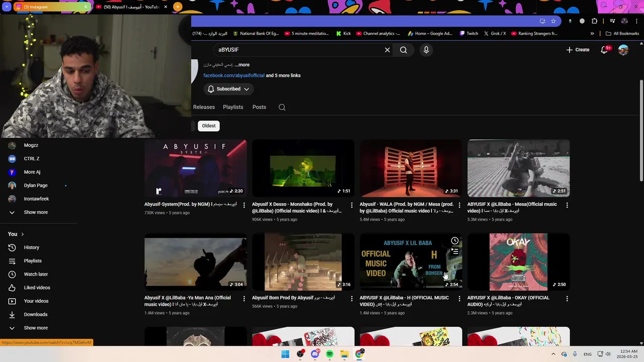Switch to the Releases channel tab

tap(204, 107)
